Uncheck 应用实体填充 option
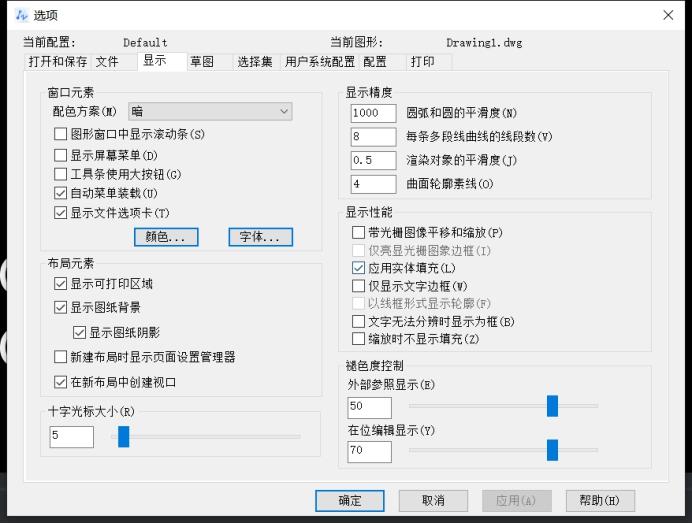The width and height of the screenshot is (692, 524). (x=358, y=268)
